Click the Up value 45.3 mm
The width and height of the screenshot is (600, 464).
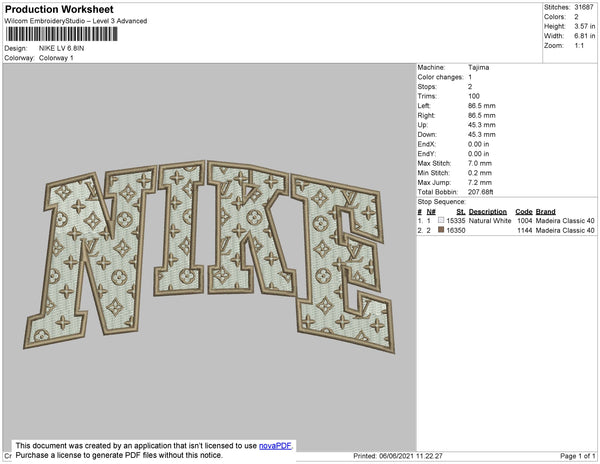[x=482, y=125]
